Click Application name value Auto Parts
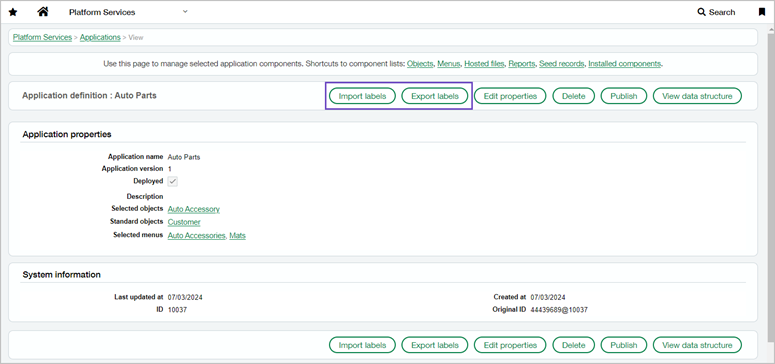The width and height of the screenshot is (775, 364). pos(184,157)
